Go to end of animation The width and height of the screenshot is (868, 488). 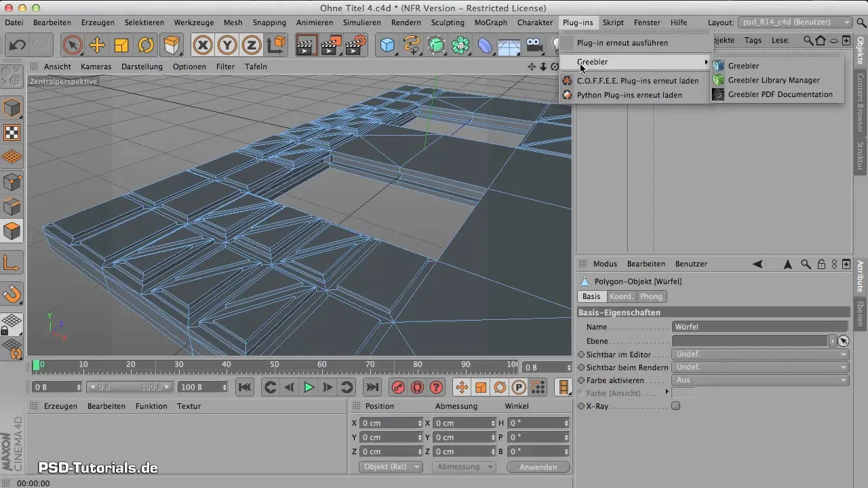(x=372, y=387)
